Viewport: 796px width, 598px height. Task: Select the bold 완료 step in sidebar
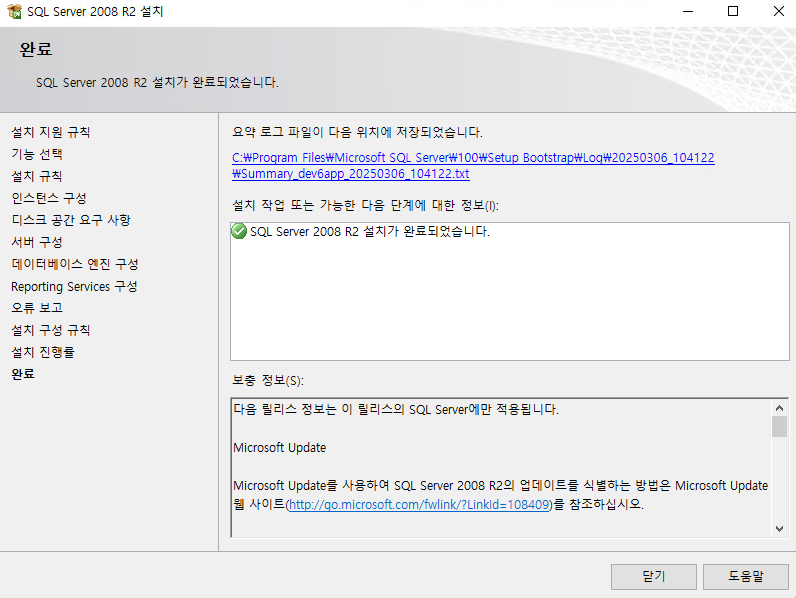23,374
